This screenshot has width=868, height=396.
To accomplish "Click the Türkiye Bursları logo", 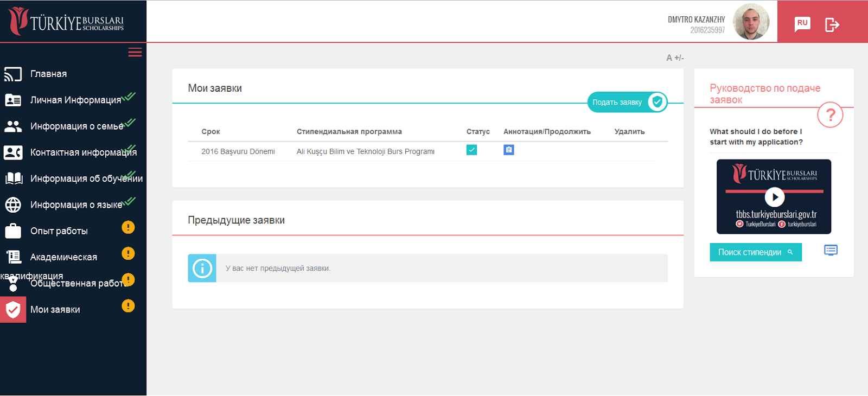I will pos(66,22).
